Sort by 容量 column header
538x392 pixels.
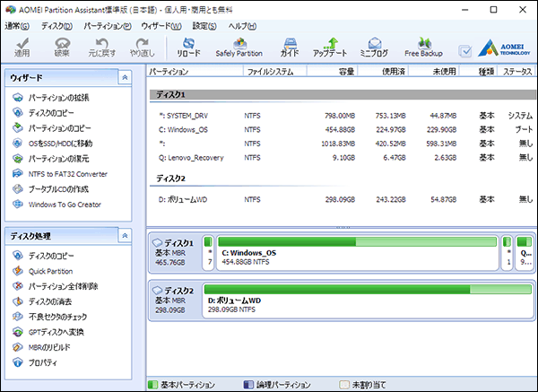click(332, 72)
